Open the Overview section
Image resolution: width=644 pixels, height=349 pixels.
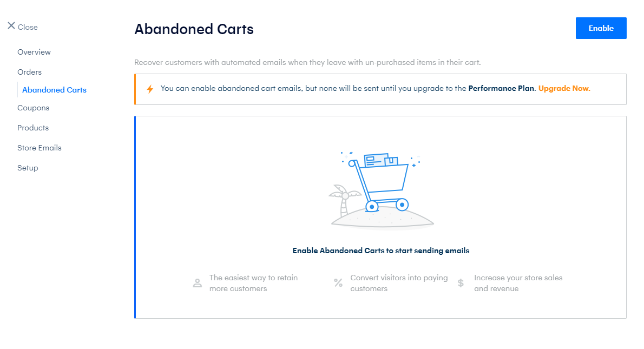coord(34,52)
